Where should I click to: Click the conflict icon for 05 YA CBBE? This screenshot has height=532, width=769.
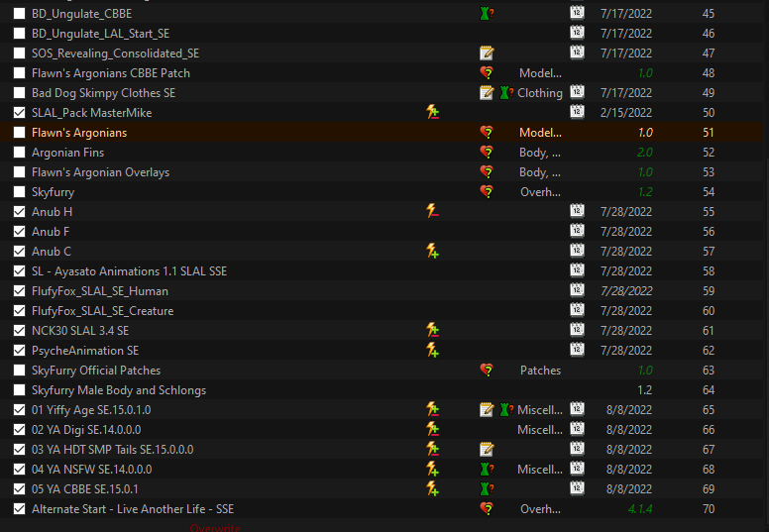(432, 488)
